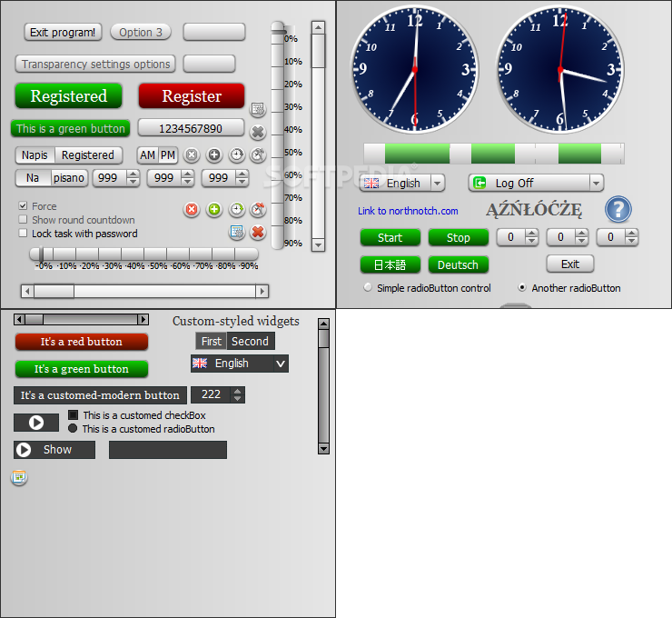Screen dimensions: 672x618
Task: Decrease the 222 spinner value
Action: pyautogui.click(x=237, y=398)
